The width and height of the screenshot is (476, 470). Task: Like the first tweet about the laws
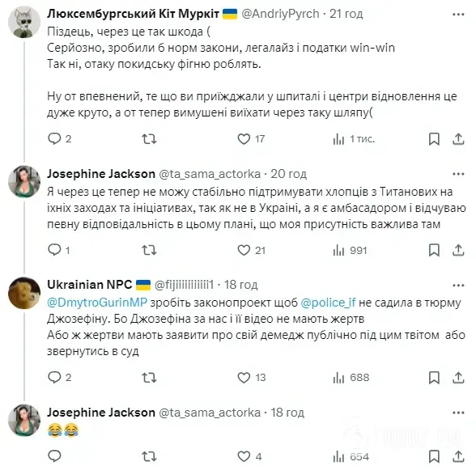click(244, 139)
